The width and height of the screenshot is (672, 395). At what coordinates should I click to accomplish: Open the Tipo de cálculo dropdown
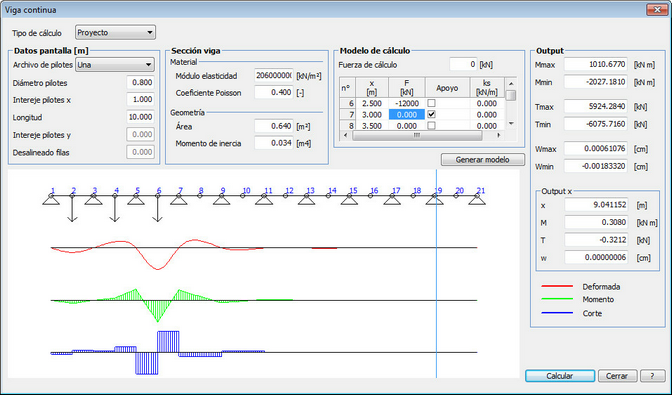point(115,33)
